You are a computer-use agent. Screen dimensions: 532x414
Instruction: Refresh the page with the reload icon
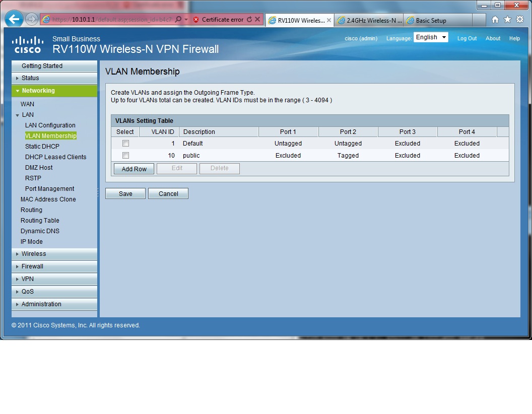[249, 19]
